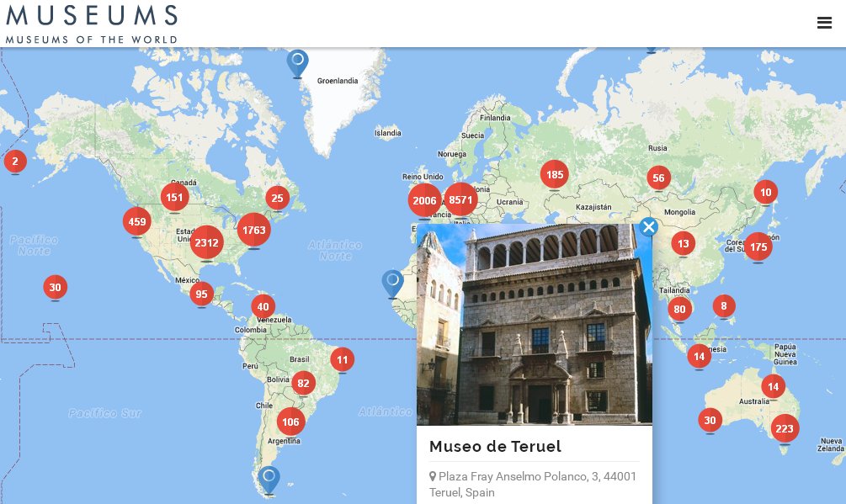The height and width of the screenshot is (504, 846).
Task: Open the 8571 museums cluster over Europe
Action: [x=460, y=199]
